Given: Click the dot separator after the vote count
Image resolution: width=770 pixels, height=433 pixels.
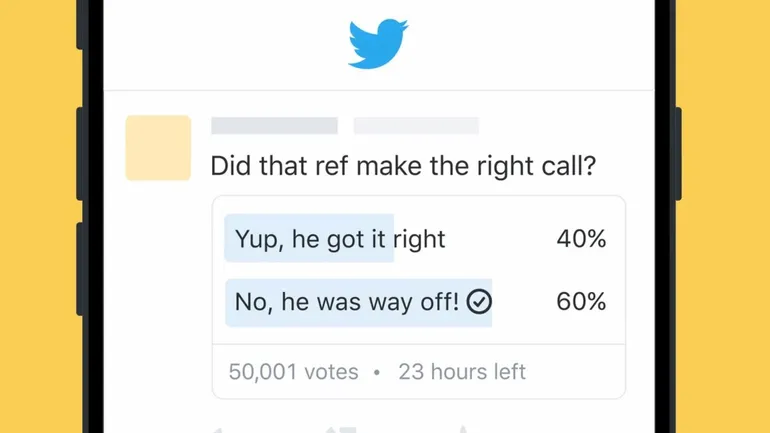Looking at the screenshot, I should 377,373.
